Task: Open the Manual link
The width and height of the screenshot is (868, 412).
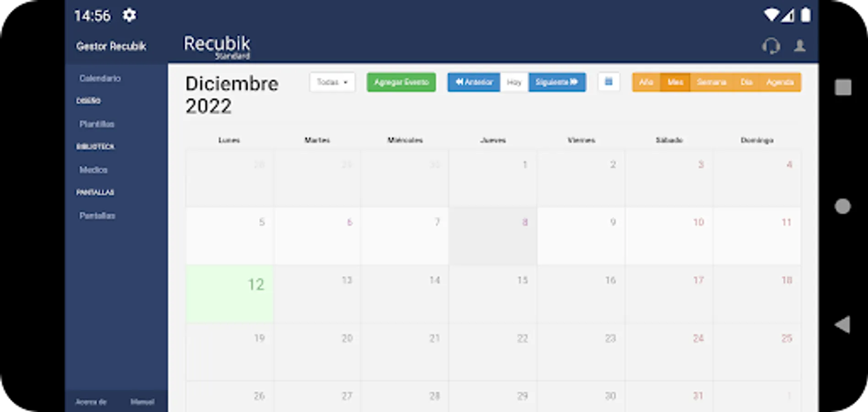Action: click(142, 402)
